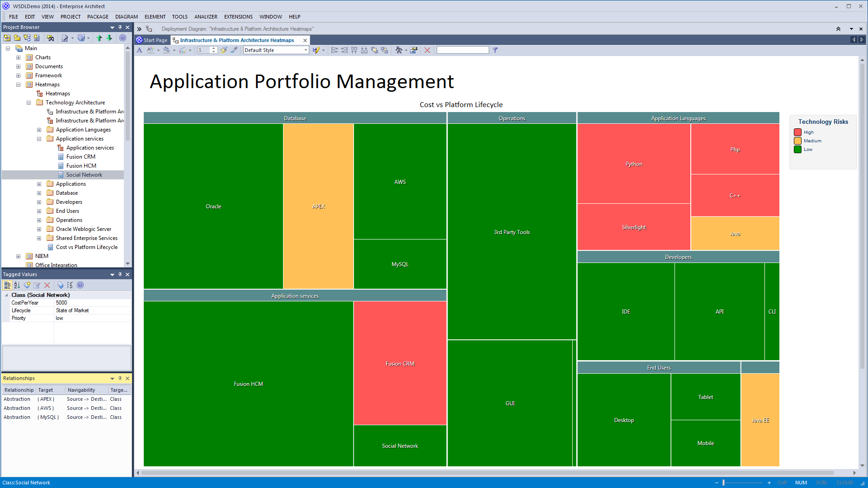
Task: Click the High risk red legend swatch
Action: pyautogui.click(x=797, y=132)
